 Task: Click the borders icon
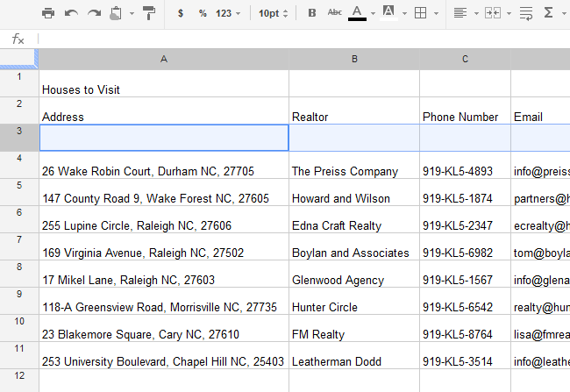click(421, 13)
